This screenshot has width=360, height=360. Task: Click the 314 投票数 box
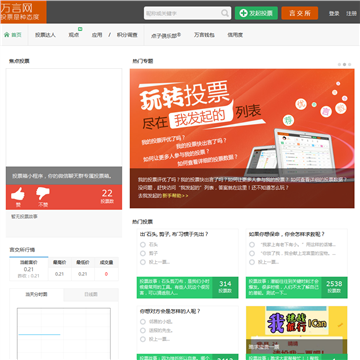(x=225, y=287)
